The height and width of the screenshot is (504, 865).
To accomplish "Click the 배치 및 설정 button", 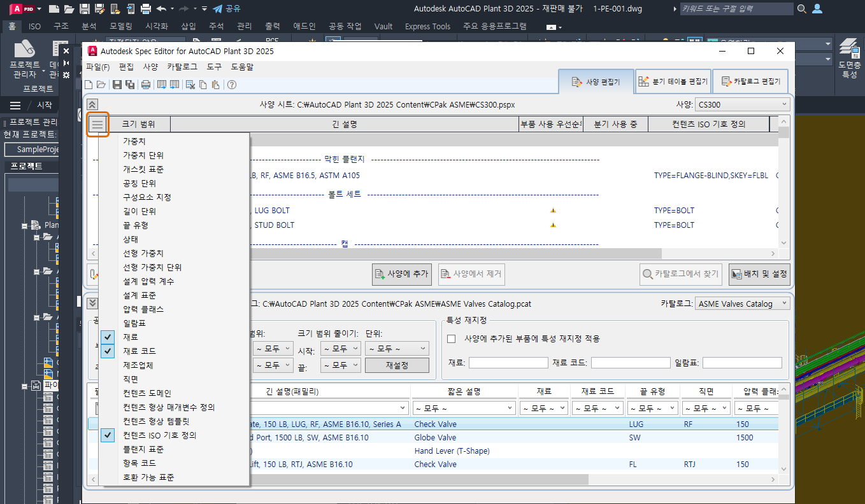I will (x=759, y=274).
